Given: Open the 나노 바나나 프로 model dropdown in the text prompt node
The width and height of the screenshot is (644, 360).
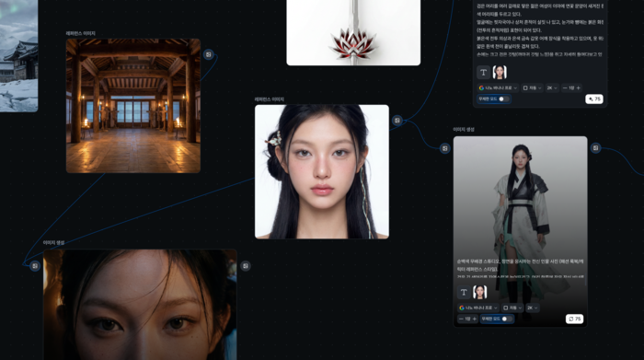Looking at the screenshot, I should point(498,88).
